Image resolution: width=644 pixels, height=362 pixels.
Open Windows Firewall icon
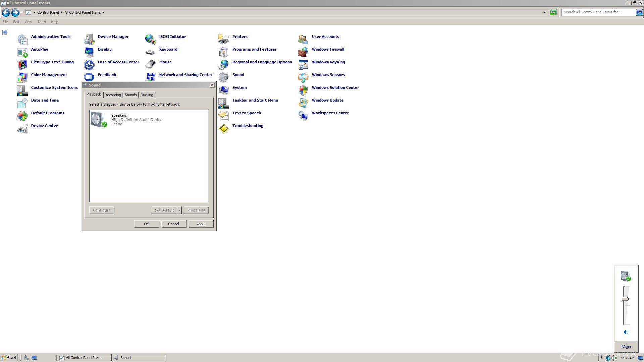(303, 52)
